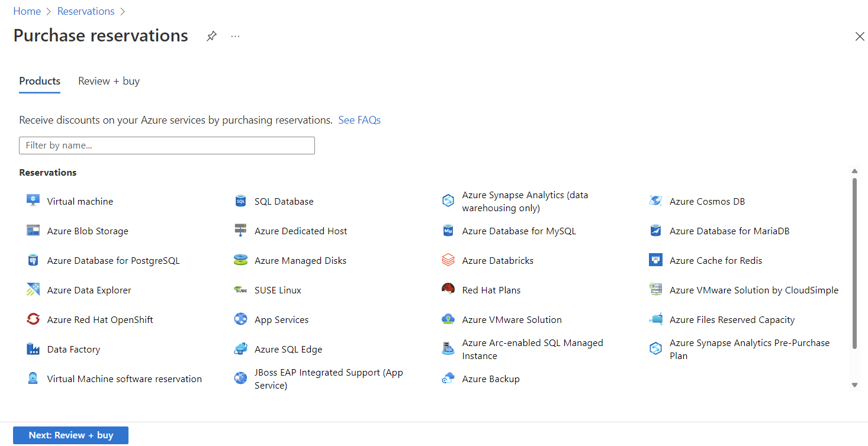
Task: Select the Azure Data Explorer label
Action: pos(89,290)
